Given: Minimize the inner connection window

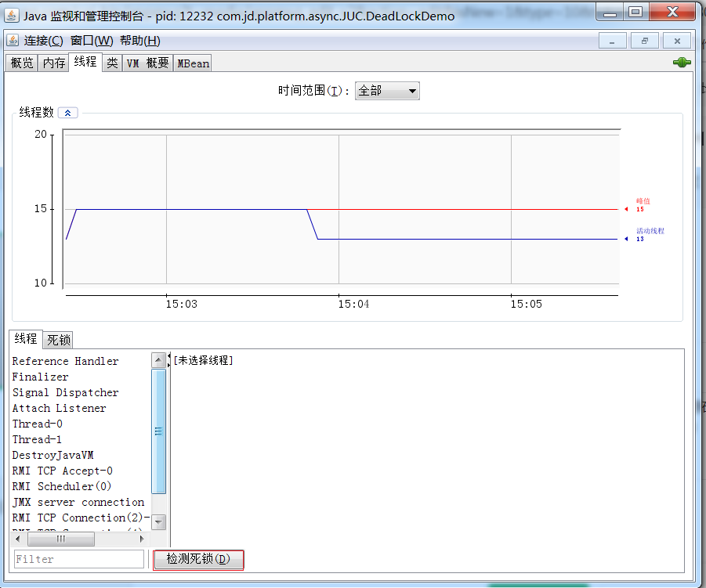Looking at the screenshot, I should coord(612,41).
